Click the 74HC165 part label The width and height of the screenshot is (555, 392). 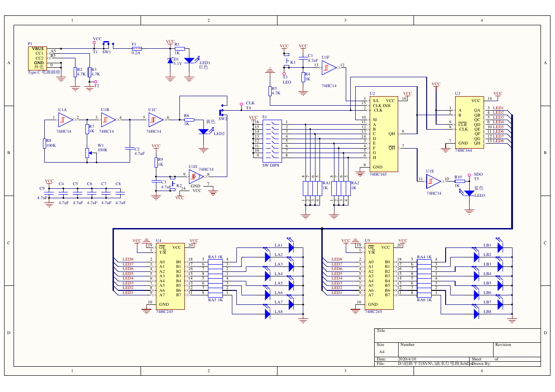(378, 174)
